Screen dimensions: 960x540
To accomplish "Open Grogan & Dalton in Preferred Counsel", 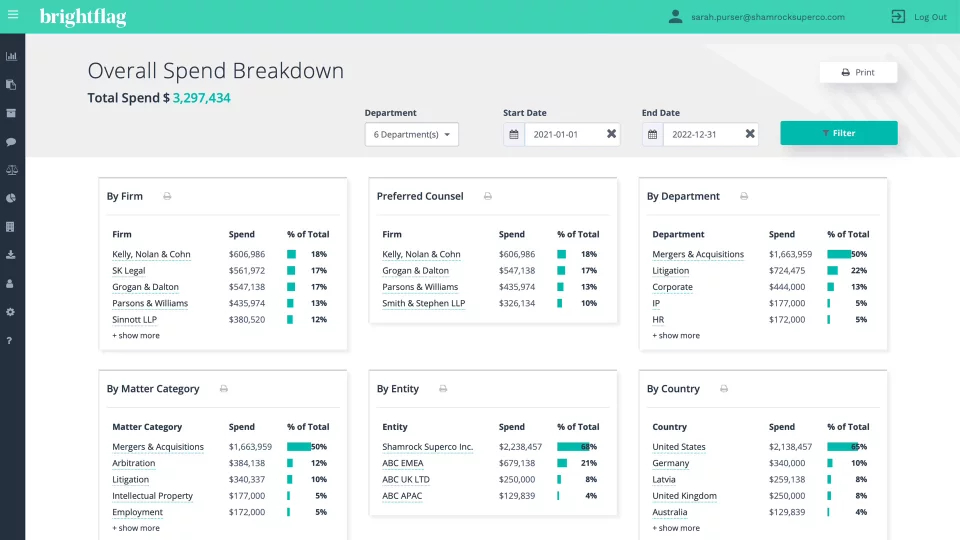I will pos(415,271).
